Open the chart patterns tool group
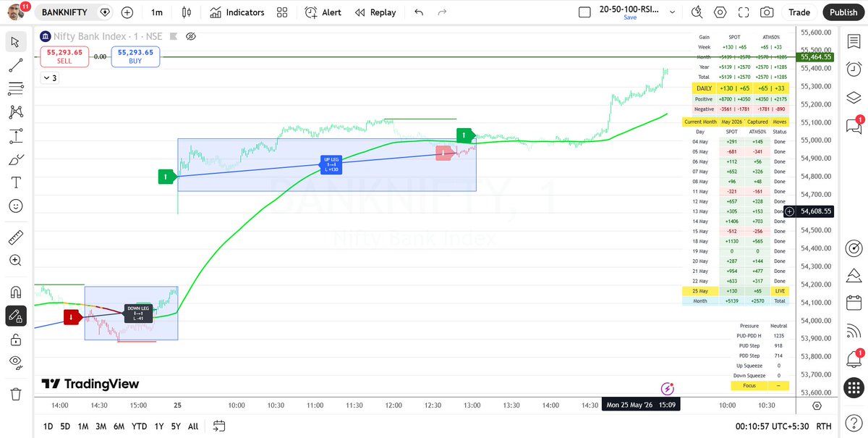 tap(15, 112)
